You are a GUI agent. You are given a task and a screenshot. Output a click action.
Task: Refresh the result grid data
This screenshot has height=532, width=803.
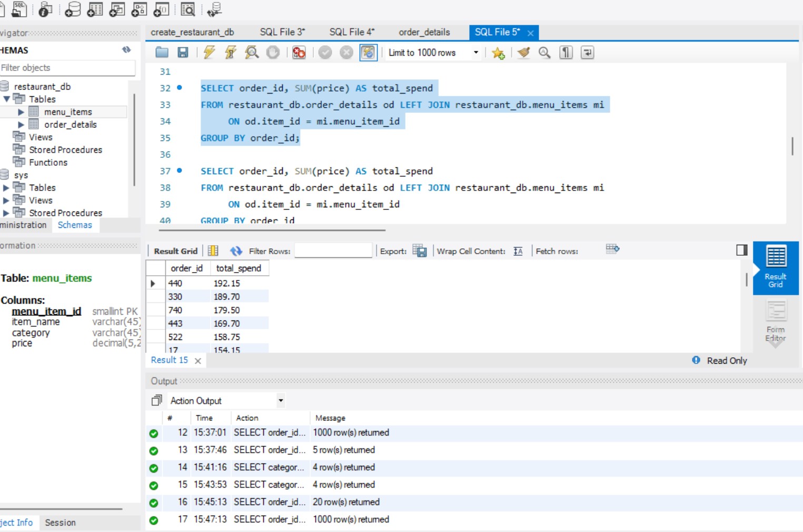236,251
